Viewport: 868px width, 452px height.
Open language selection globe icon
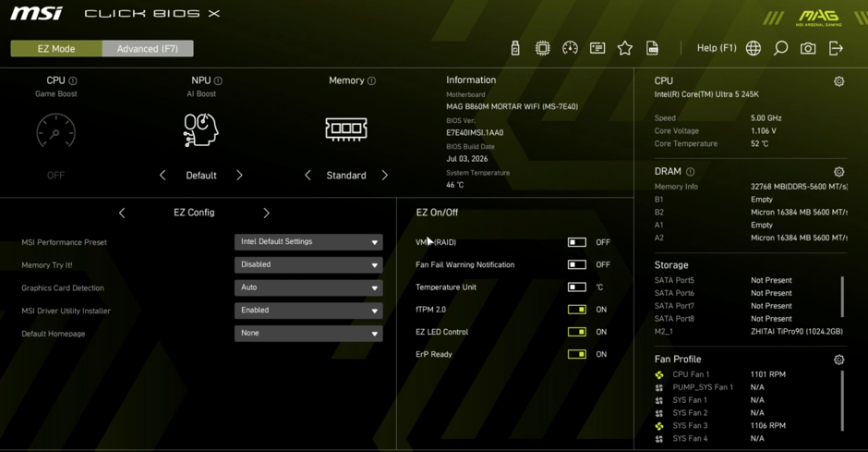[753, 48]
